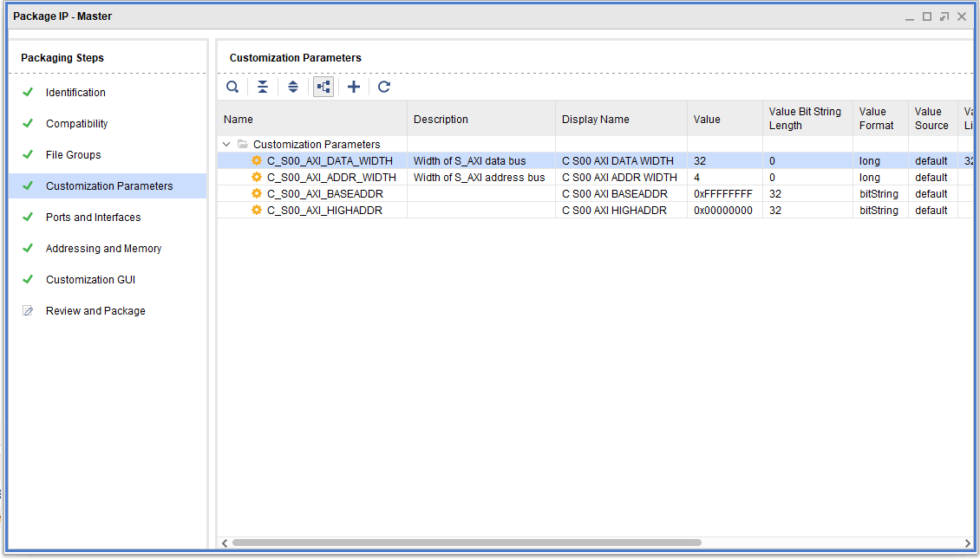Click the green checkmark beside File Groups
980x559 pixels.
click(28, 154)
